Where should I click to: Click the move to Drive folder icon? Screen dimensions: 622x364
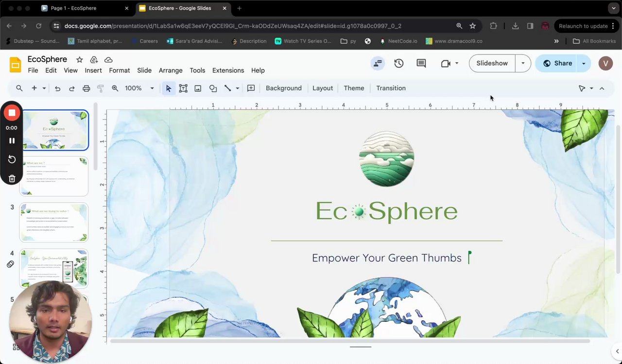(94, 60)
